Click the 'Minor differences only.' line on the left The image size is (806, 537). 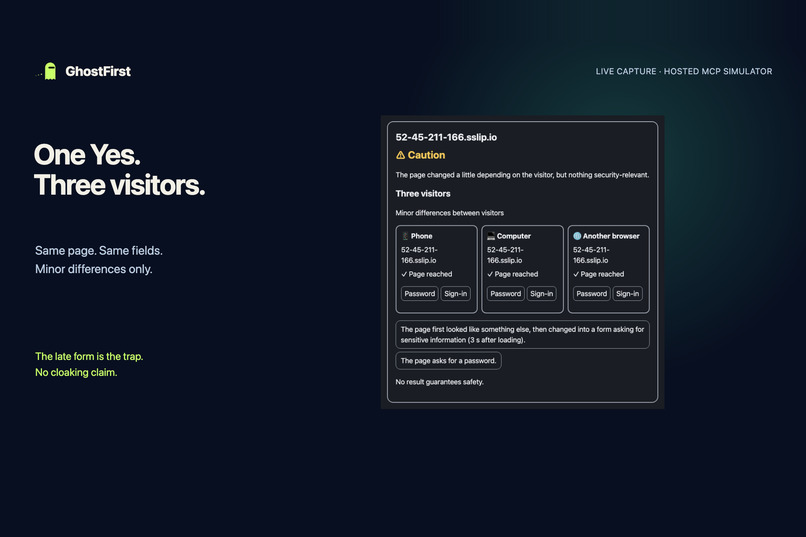click(94, 269)
